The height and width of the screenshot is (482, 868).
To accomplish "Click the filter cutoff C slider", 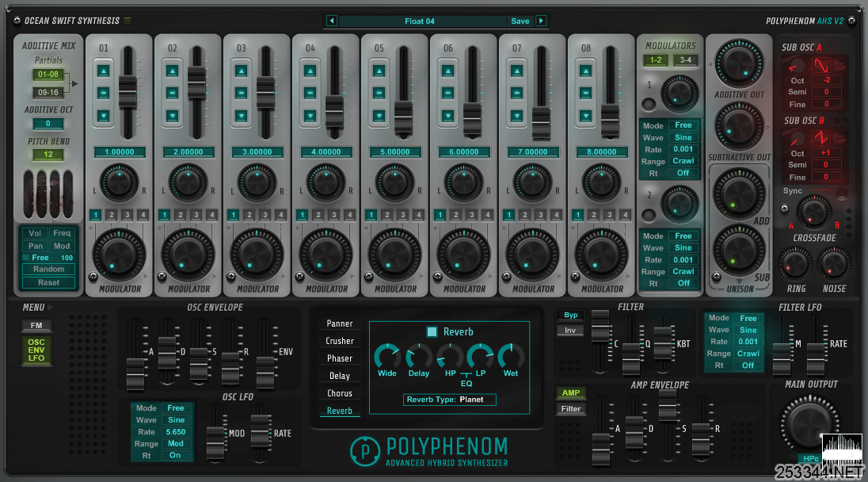I will pos(600,325).
